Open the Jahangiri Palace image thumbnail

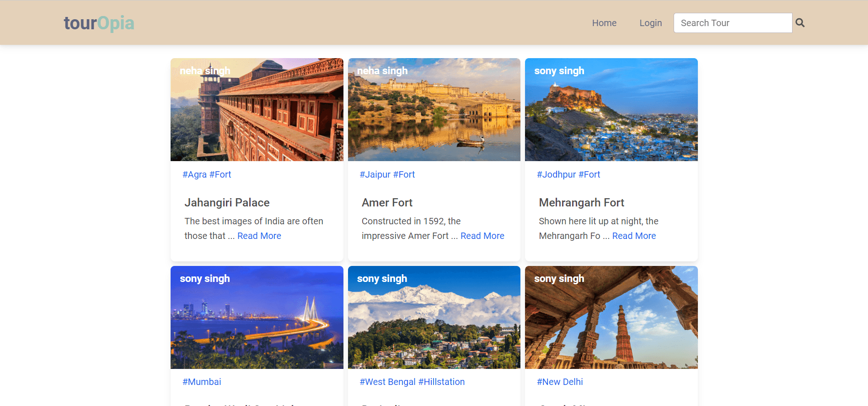click(257, 109)
